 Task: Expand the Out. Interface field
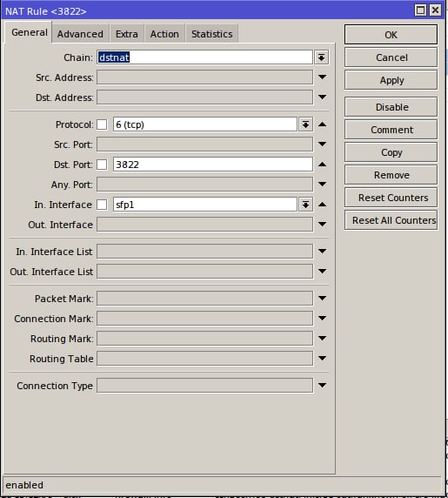coord(322,225)
